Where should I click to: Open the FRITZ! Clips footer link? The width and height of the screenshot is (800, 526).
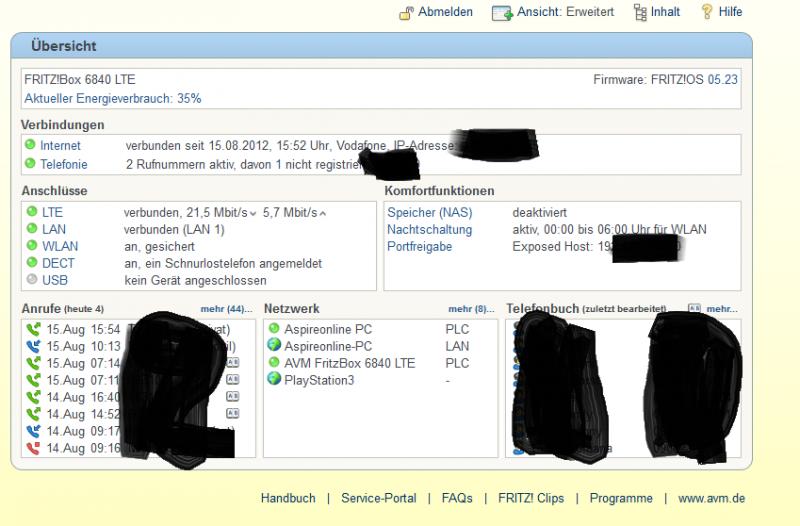(531, 498)
